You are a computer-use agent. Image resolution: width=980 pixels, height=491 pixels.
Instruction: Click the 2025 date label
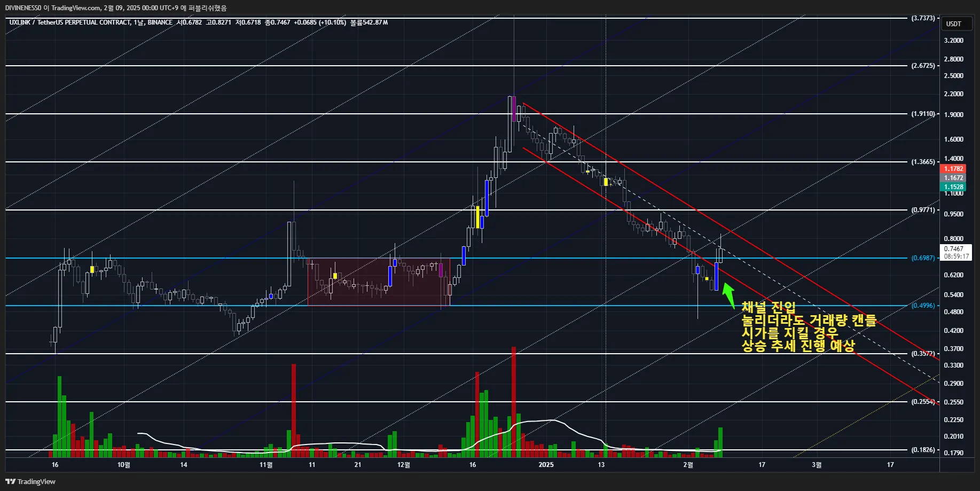pos(546,465)
